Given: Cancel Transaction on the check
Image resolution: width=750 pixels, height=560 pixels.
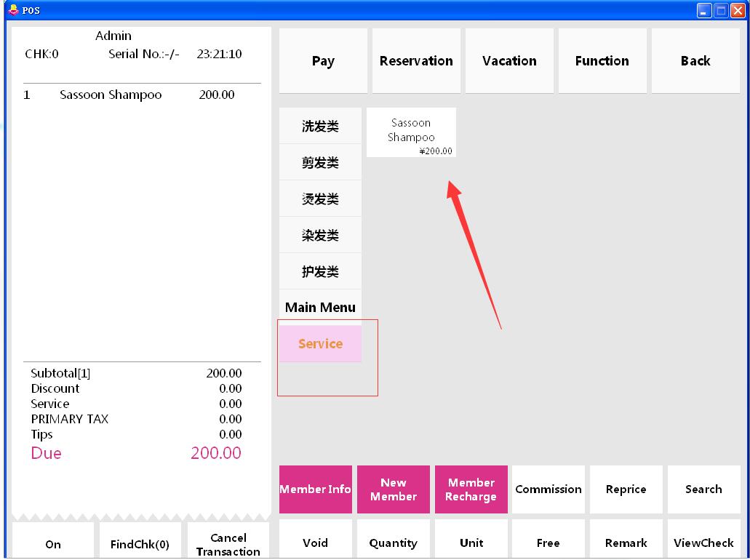Looking at the screenshot, I should pos(228,541).
